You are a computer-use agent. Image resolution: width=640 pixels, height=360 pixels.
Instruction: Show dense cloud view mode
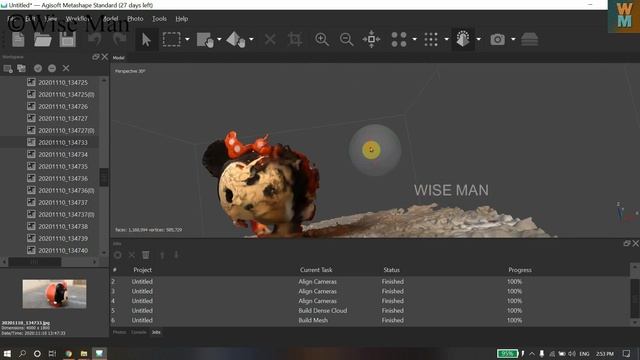[x=431, y=40]
